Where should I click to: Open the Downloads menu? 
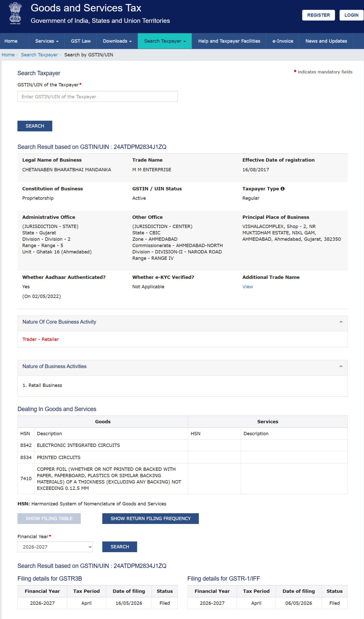[117, 41]
